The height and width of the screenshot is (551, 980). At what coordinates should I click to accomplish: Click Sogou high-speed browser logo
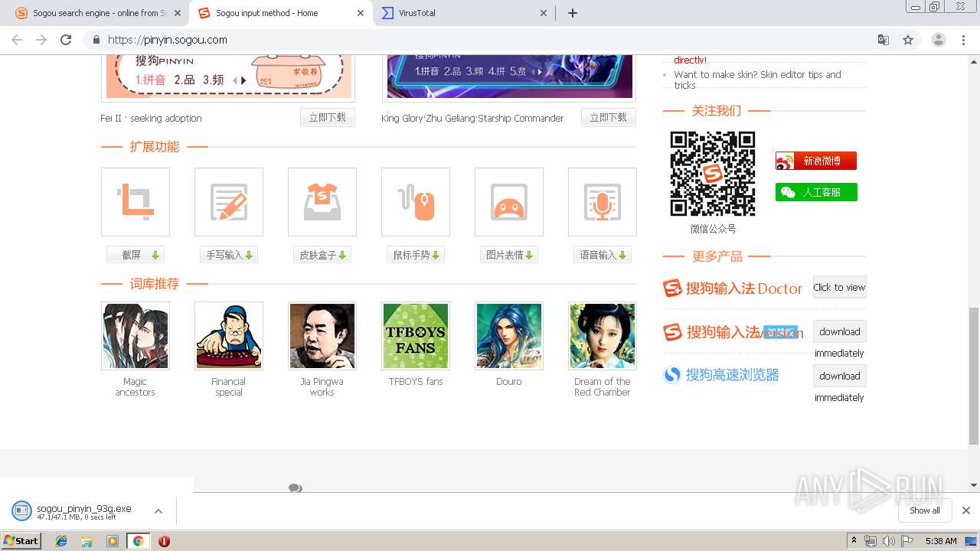click(721, 375)
